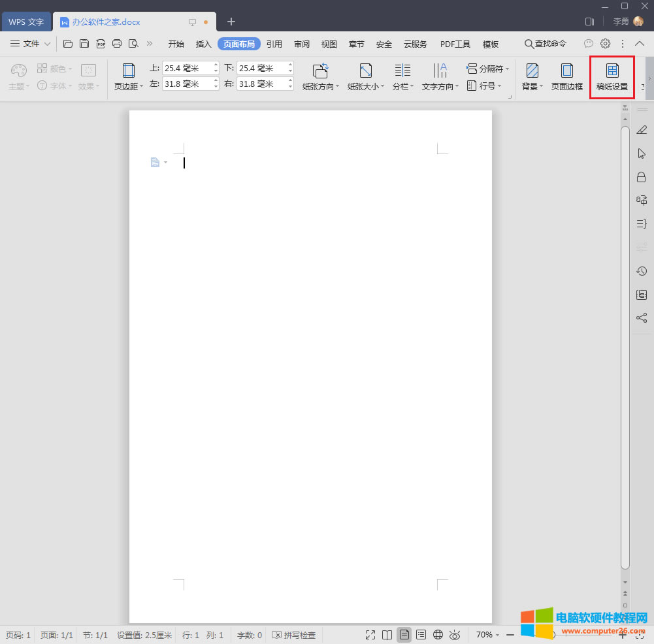Image resolution: width=654 pixels, height=644 pixels.
Task: Open the 70% zoom level dropdown
Action: pos(487,635)
